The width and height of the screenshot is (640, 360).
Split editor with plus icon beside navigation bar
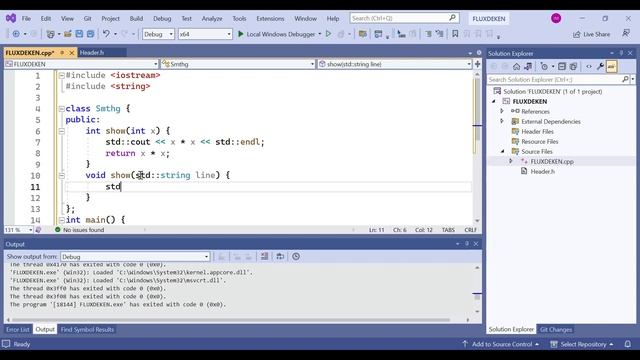(477, 64)
